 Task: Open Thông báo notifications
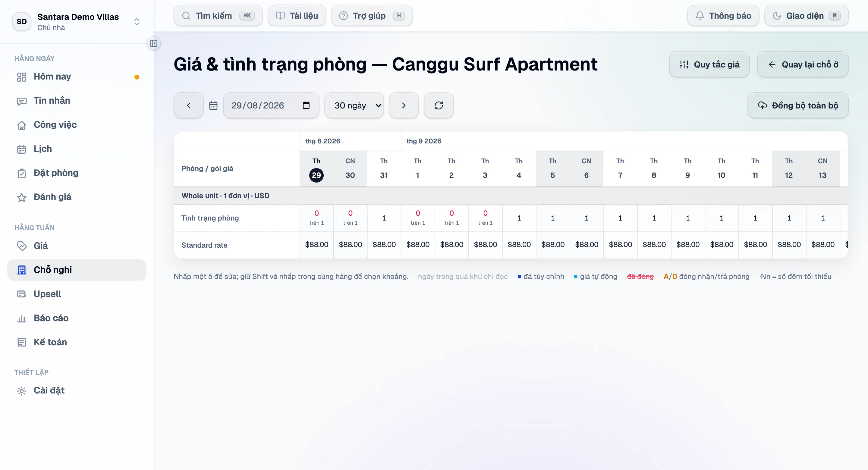[x=723, y=16]
